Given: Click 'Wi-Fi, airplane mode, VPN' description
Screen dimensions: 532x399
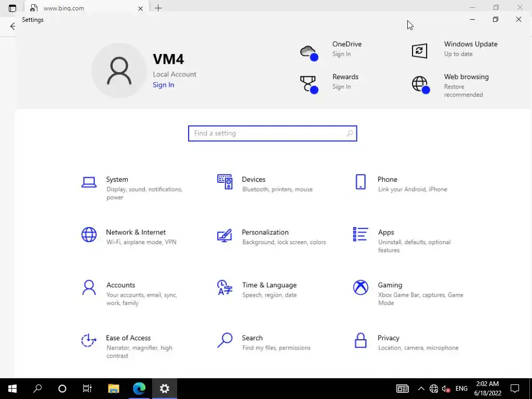Looking at the screenshot, I should point(141,242).
